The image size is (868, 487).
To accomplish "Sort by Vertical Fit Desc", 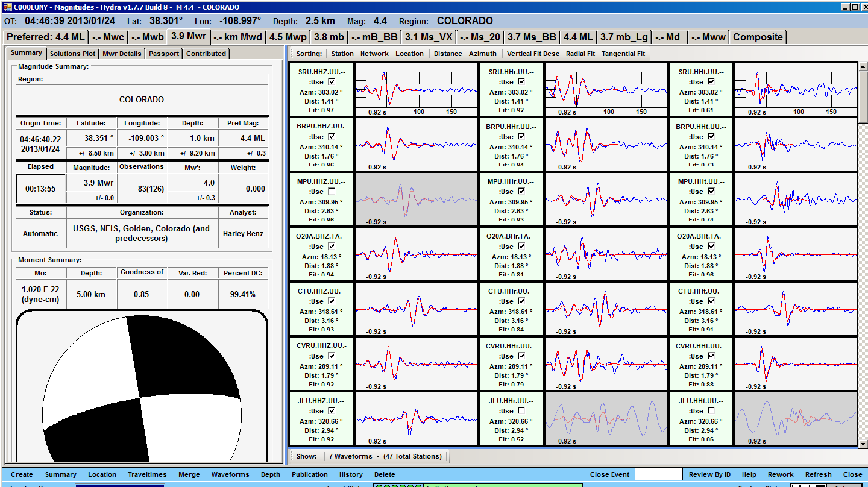I will 533,54.
